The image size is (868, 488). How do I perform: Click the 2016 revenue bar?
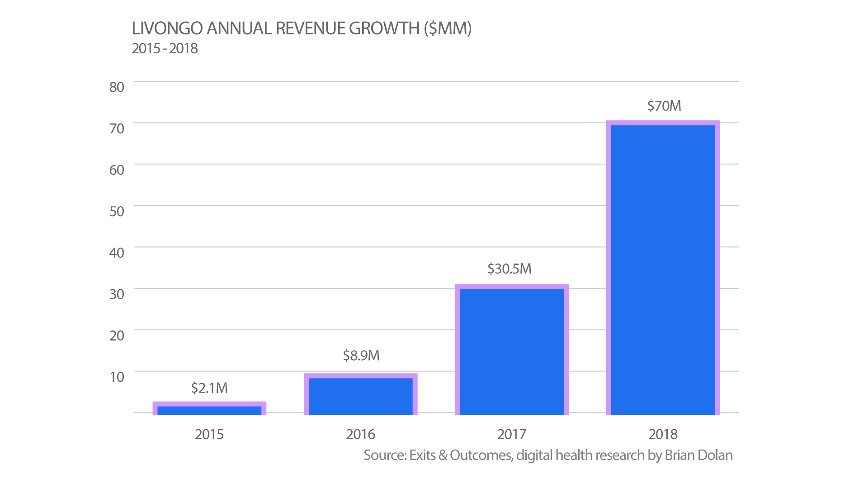360,394
